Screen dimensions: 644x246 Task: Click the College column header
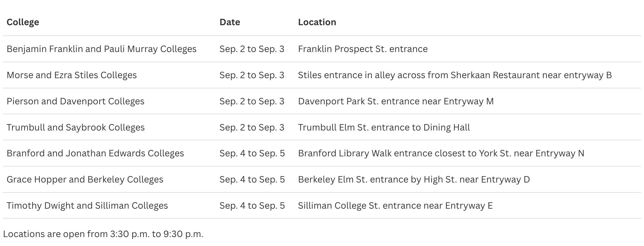click(x=23, y=22)
